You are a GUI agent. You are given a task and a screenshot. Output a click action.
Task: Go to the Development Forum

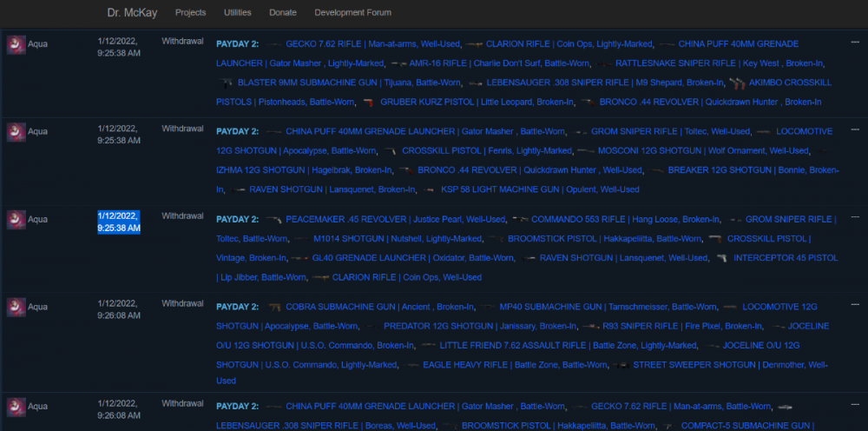tap(352, 13)
